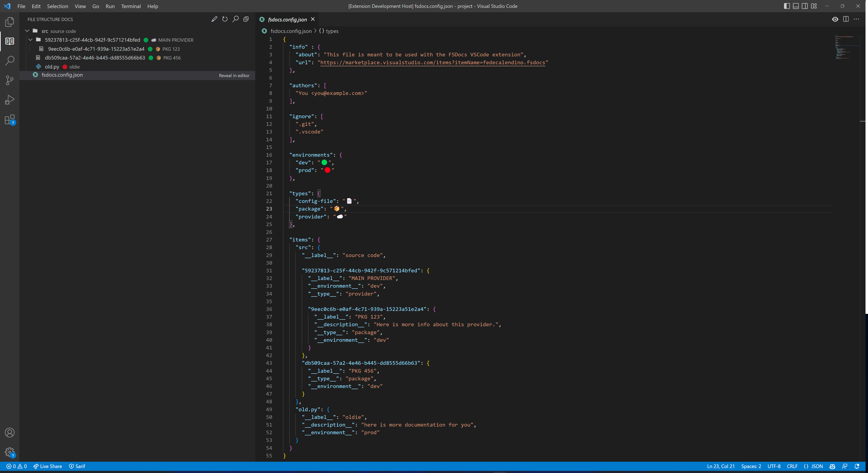
Task: Open the JSON language mode selector
Action: point(813,466)
